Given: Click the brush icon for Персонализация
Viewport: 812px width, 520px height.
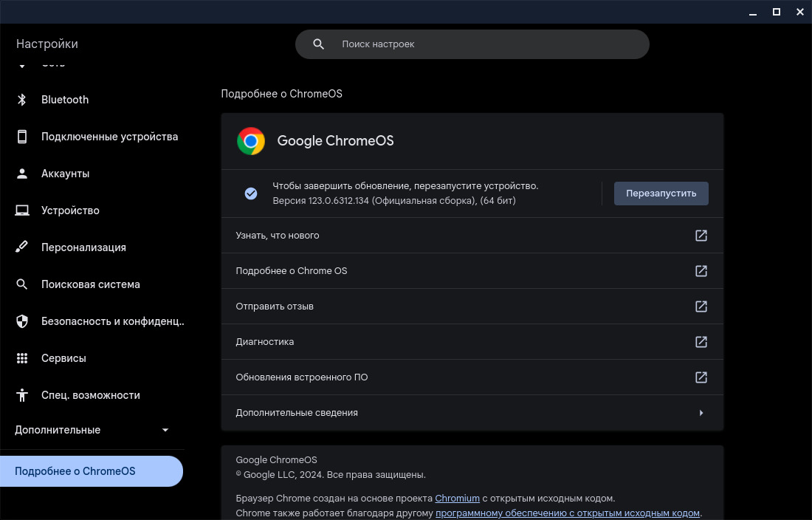Looking at the screenshot, I should [22, 247].
